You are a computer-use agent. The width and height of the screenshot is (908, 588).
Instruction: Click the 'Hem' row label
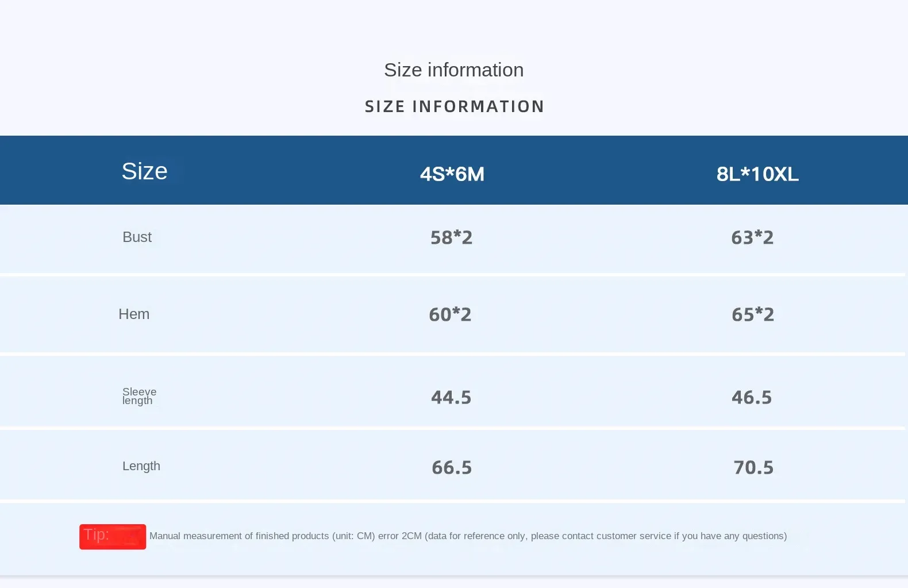(x=134, y=314)
